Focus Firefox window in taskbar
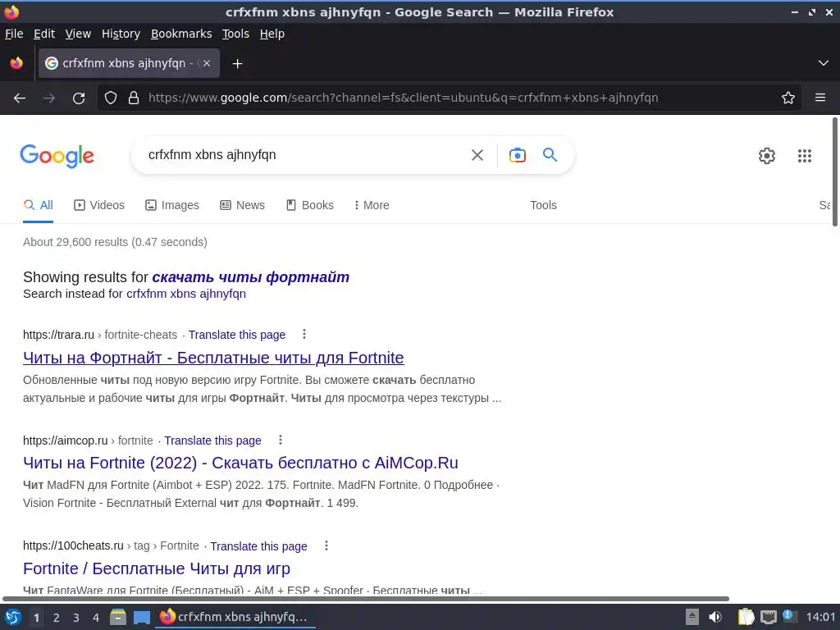840x630 pixels. (235, 617)
